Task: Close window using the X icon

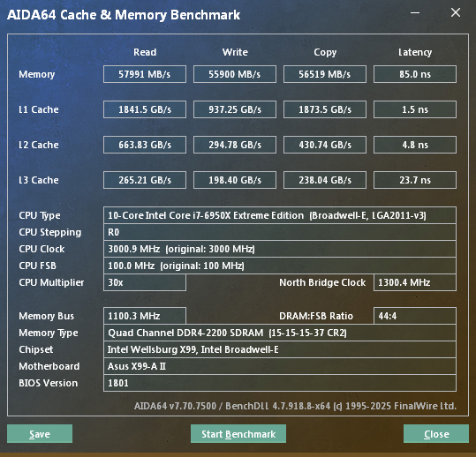Action: (x=456, y=12)
